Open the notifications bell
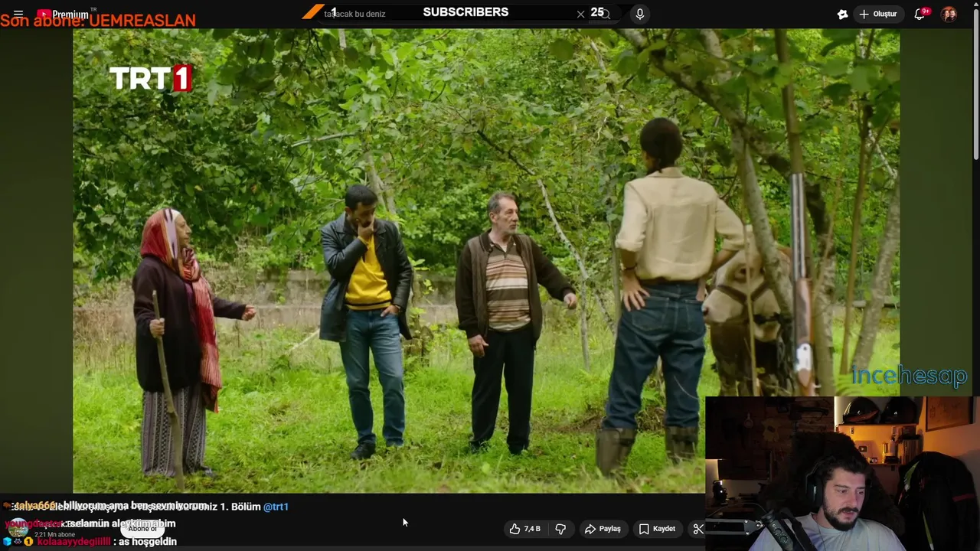The image size is (980, 551). click(920, 14)
